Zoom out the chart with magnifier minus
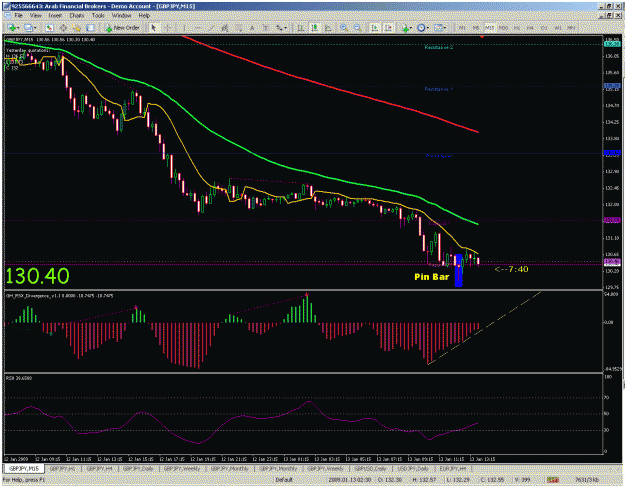 click(x=358, y=28)
